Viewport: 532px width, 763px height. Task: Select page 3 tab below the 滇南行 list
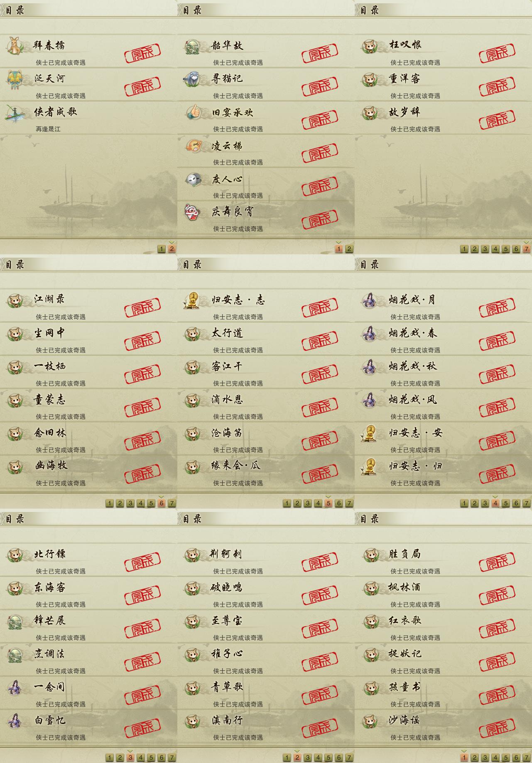coord(308,758)
